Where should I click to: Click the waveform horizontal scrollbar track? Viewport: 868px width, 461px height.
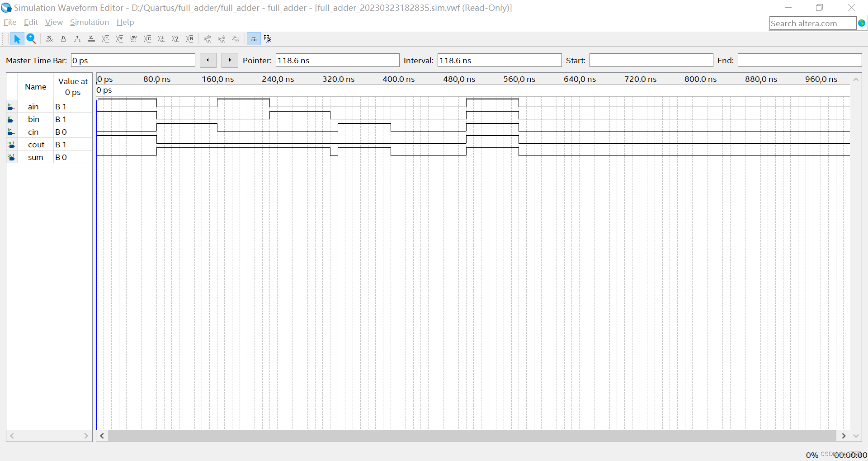pyautogui.click(x=472, y=436)
